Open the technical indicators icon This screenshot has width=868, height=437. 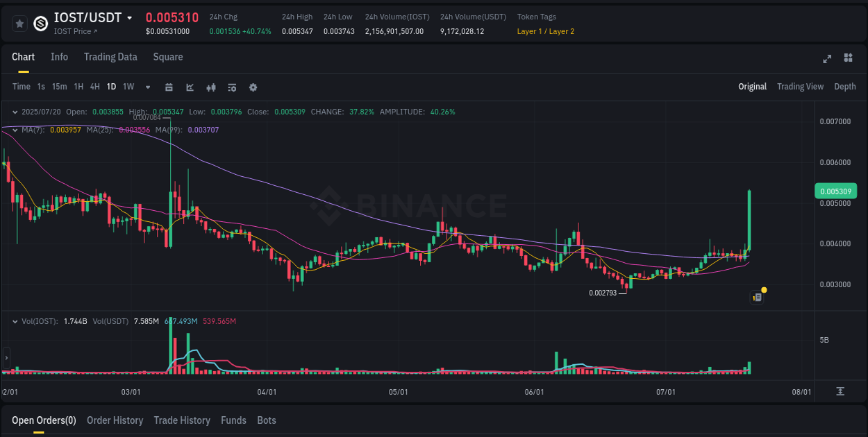210,87
